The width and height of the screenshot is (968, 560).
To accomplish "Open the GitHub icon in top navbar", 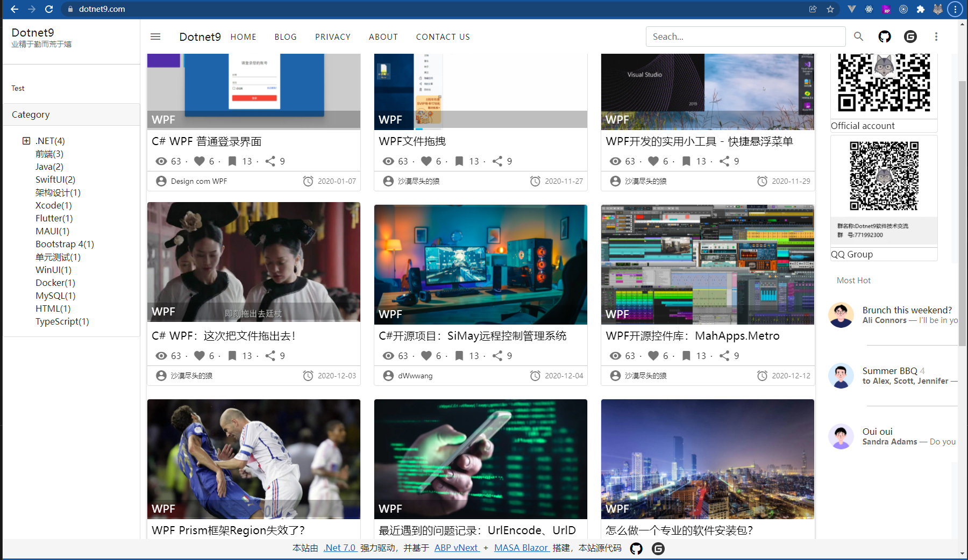I will click(x=885, y=37).
